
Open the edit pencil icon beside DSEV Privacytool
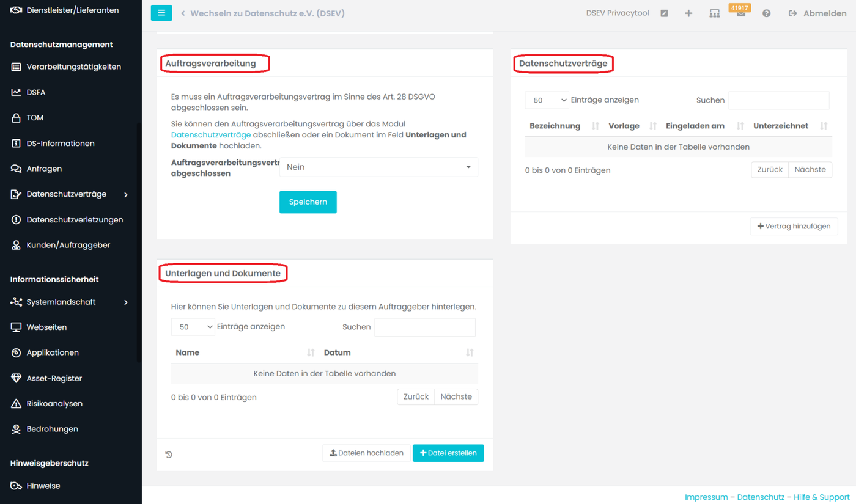tap(664, 13)
